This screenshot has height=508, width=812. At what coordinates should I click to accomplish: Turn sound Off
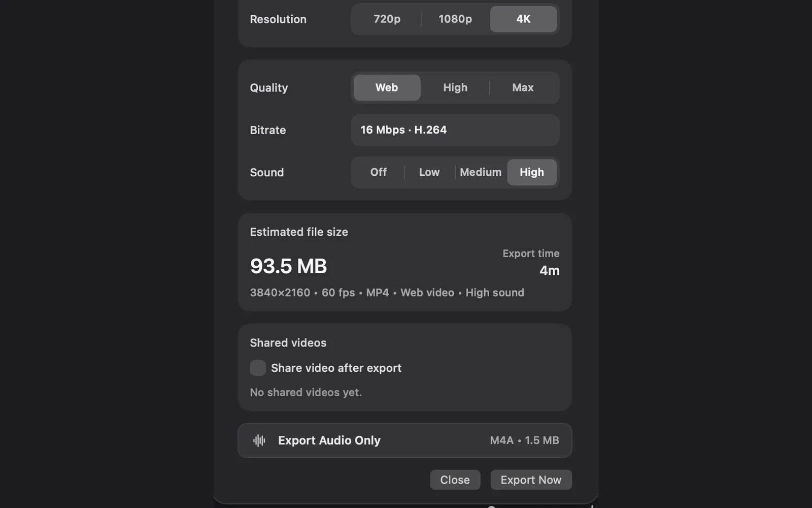(x=379, y=172)
